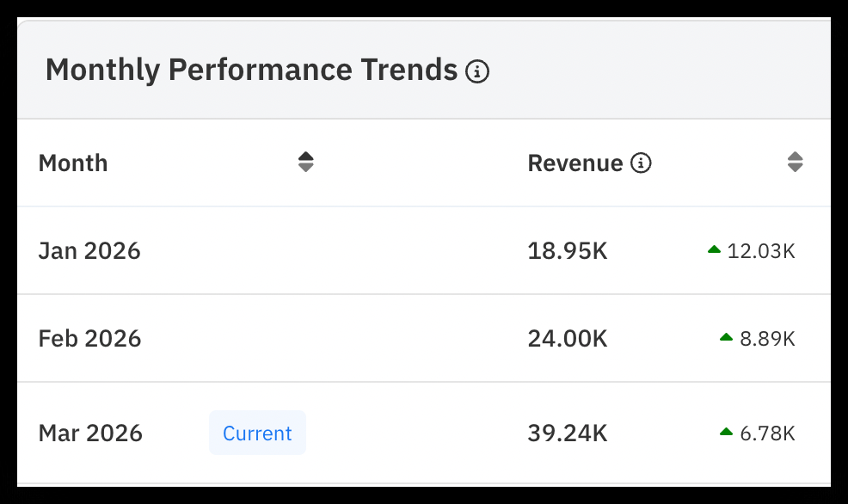This screenshot has width=848, height=504.
Task: Select the Feb 2026 row label
Action: click(89, 338)
